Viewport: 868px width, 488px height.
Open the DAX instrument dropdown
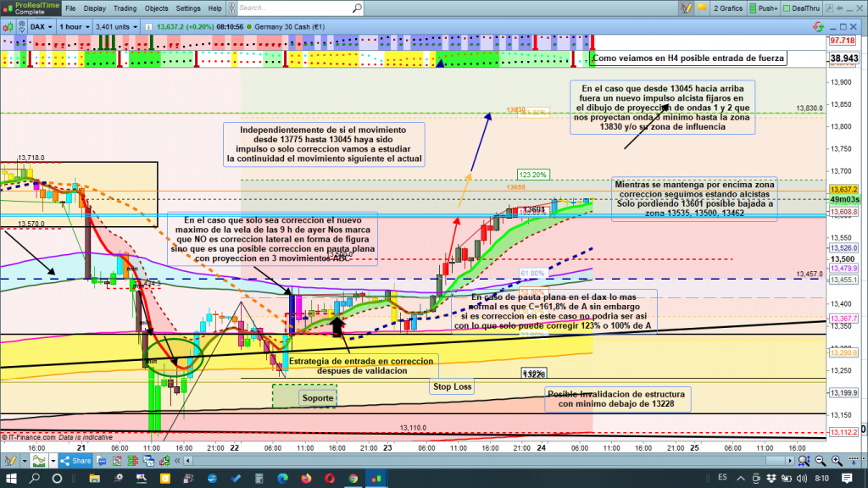point(39,26)
